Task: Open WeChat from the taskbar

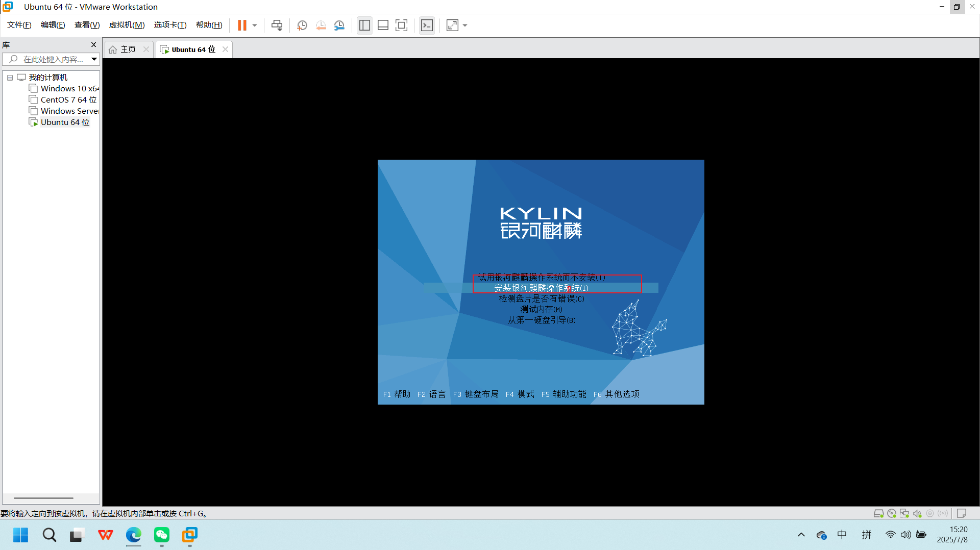Action: (x=162, y=535)
